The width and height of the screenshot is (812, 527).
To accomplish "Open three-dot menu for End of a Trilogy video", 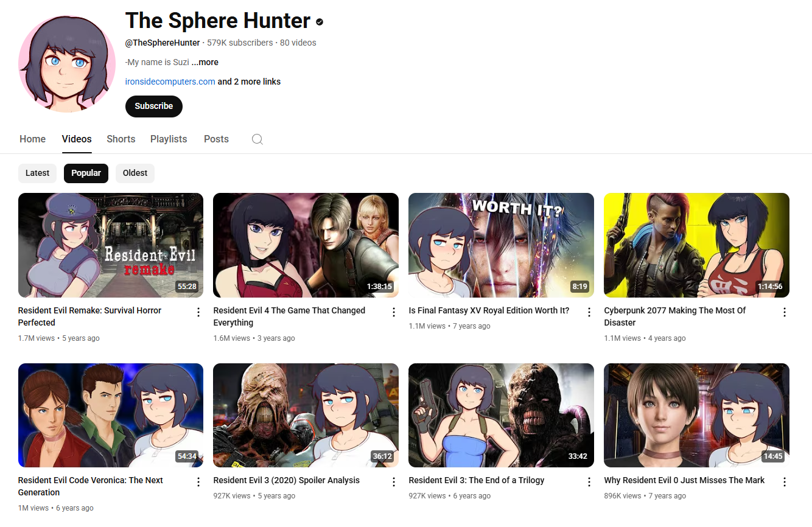I will coord(589,482).
